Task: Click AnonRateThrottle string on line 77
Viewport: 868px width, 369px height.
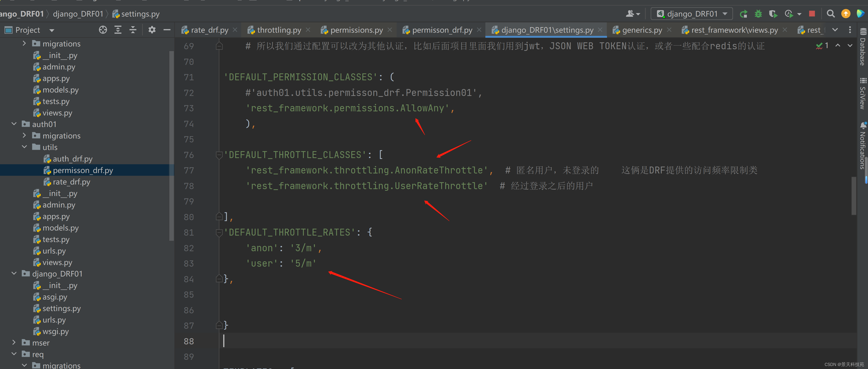Action: coord(367,170)
